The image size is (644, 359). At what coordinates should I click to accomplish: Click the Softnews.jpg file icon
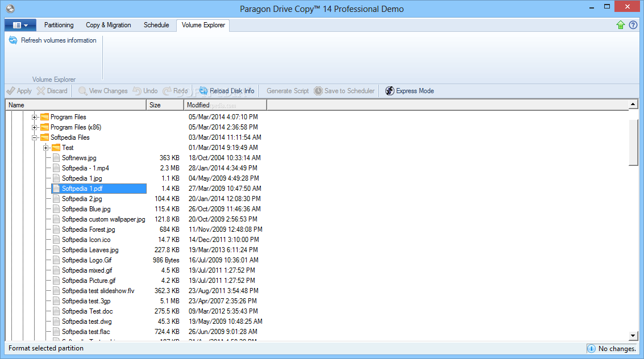point(56,158)
